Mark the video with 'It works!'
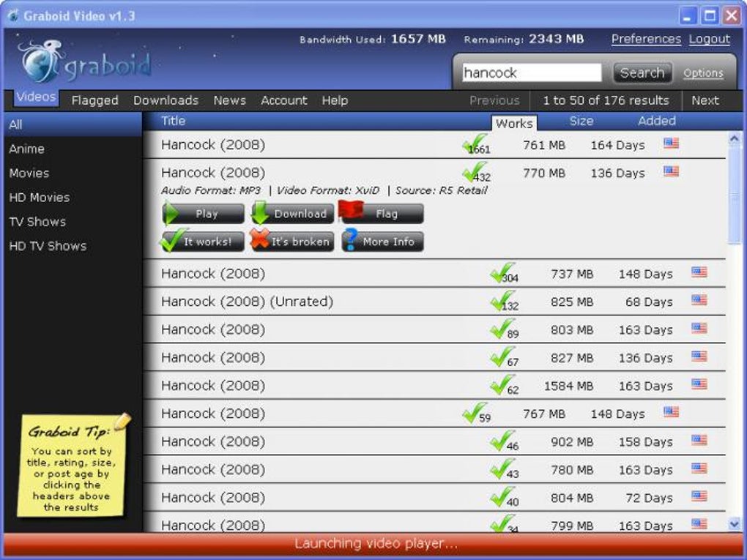Screen dimensions: 747x560 coord(203,241)
